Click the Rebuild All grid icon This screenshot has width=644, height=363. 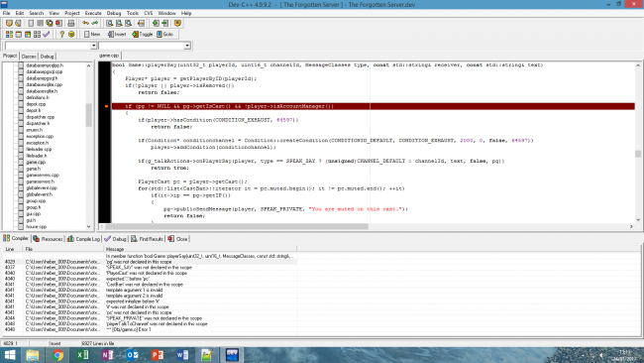click(37, 34)
